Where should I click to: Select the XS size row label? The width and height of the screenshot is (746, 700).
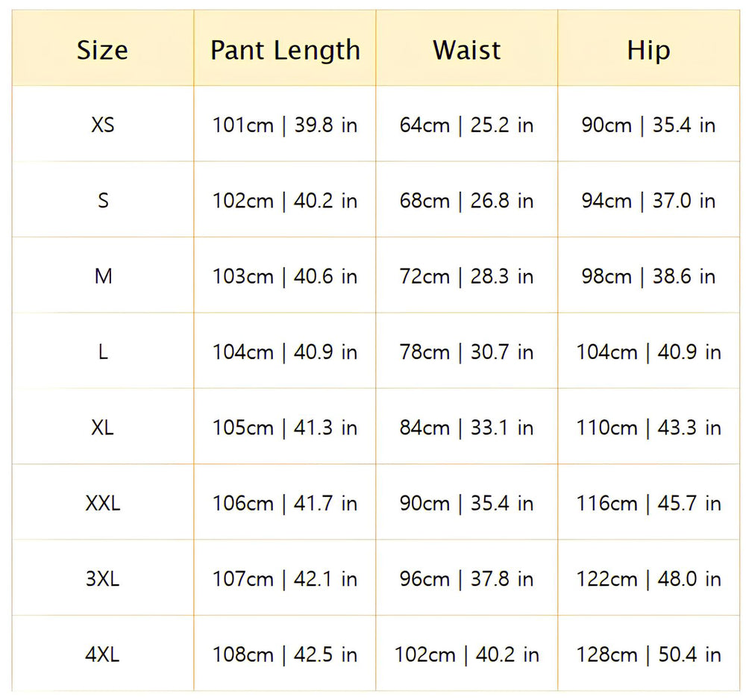tap(102, 125)
